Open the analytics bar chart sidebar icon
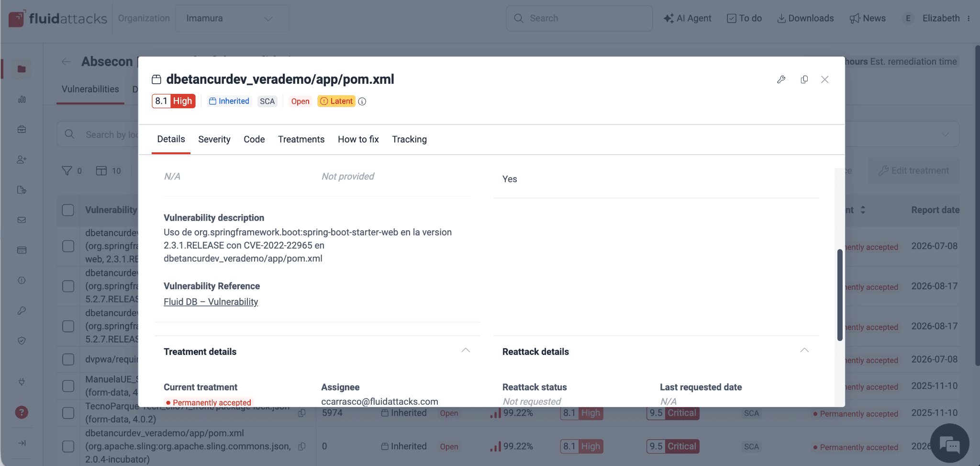This screenshot has width=980, height=466. (22, 99)
